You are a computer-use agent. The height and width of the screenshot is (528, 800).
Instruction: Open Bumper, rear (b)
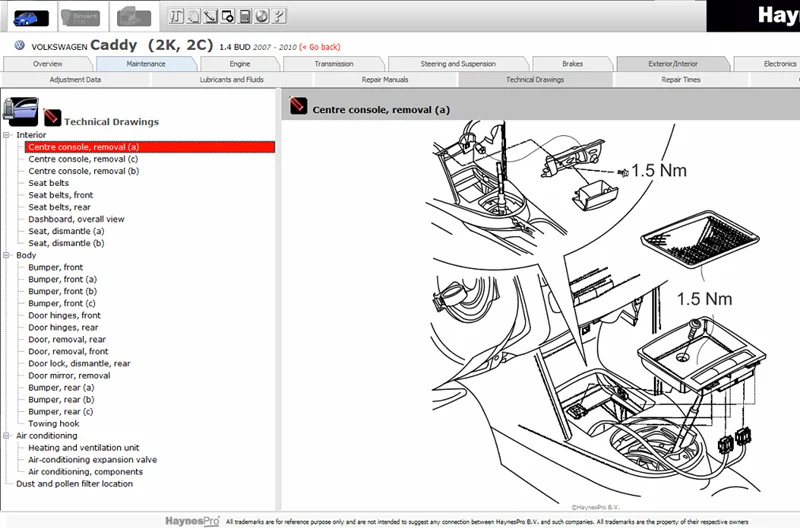click(61, 399)
